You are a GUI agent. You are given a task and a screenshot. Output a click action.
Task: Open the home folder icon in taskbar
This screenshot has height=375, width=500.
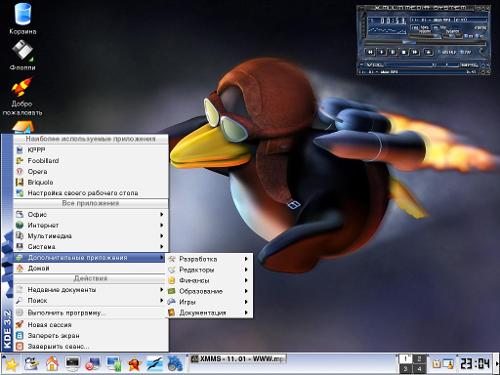pyautogui.click(x=52, y=364)
